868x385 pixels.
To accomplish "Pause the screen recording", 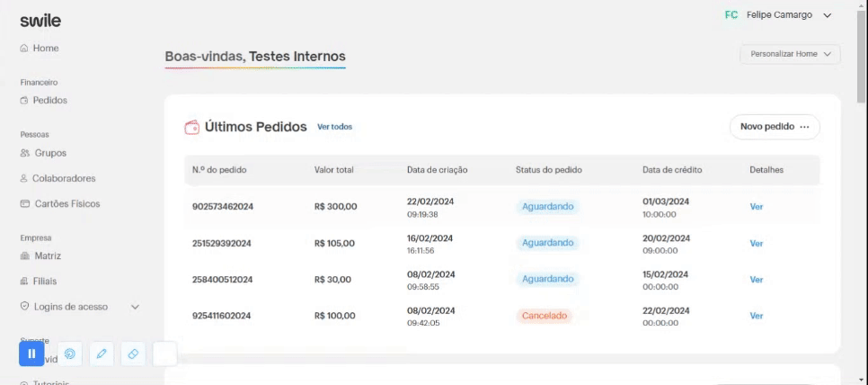I will pyautogui.click(x=31, y=354).
